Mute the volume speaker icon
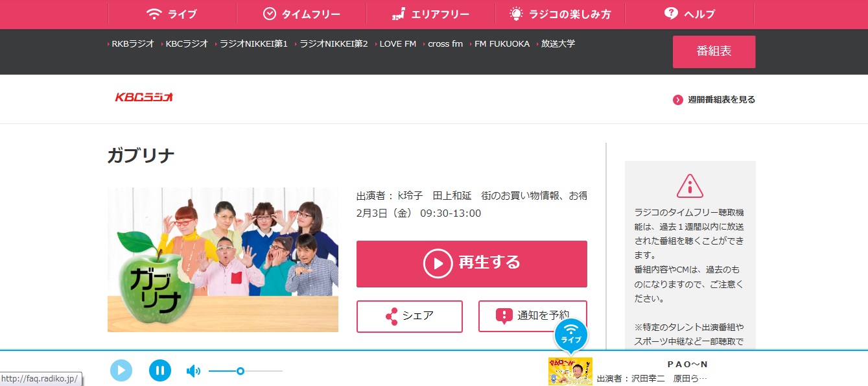This screenshot has width=868, height=386. pyautogui.click(x=193, y=371)
